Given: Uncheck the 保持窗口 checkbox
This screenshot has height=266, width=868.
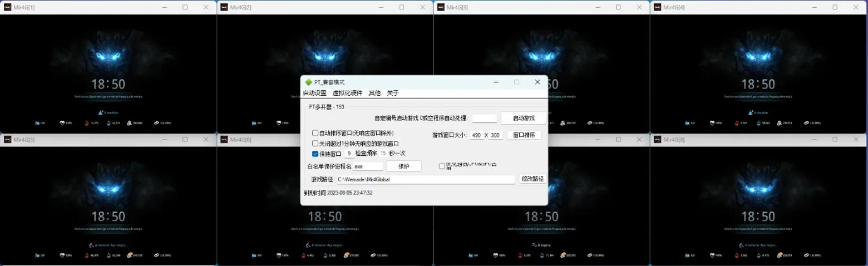Looking at the screenshot, I should (315, 153).
